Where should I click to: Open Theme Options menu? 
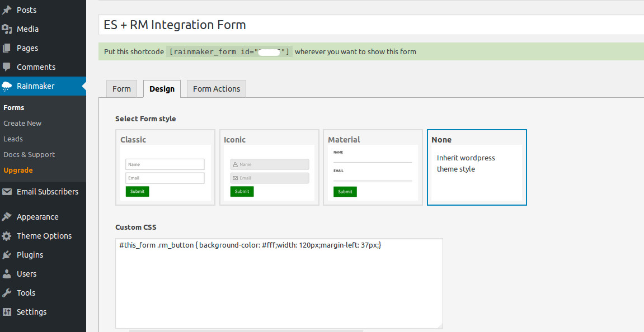[43, 236]
